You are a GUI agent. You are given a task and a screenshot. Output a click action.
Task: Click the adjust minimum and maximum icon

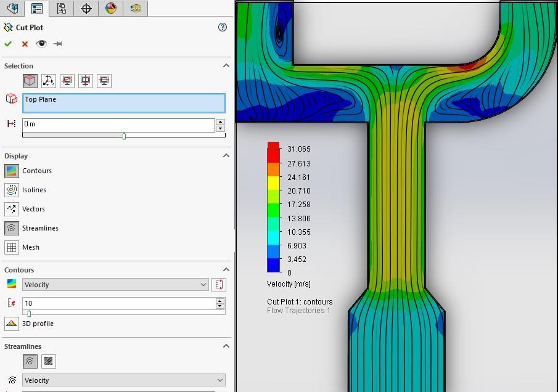point(218,285)
